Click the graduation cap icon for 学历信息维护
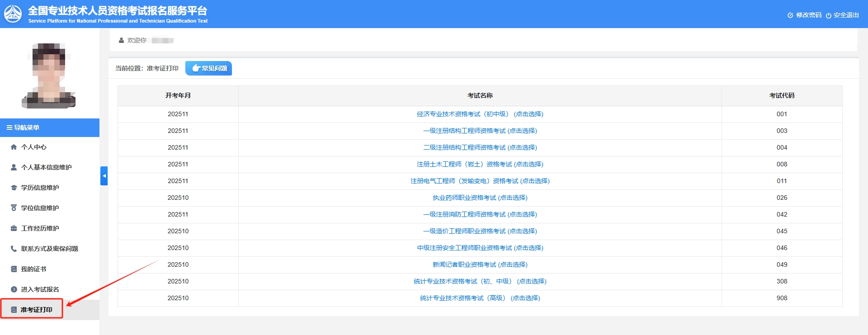Image resolution: width=868 pixels, height=335 pixels. (14, 188)
